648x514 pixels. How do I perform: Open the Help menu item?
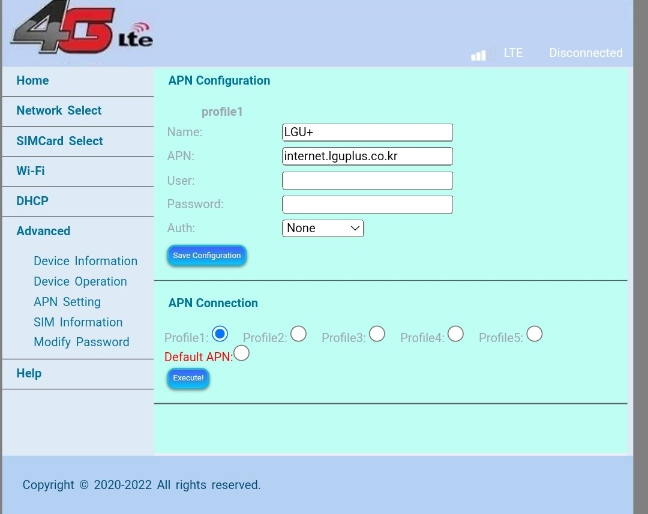29,373
